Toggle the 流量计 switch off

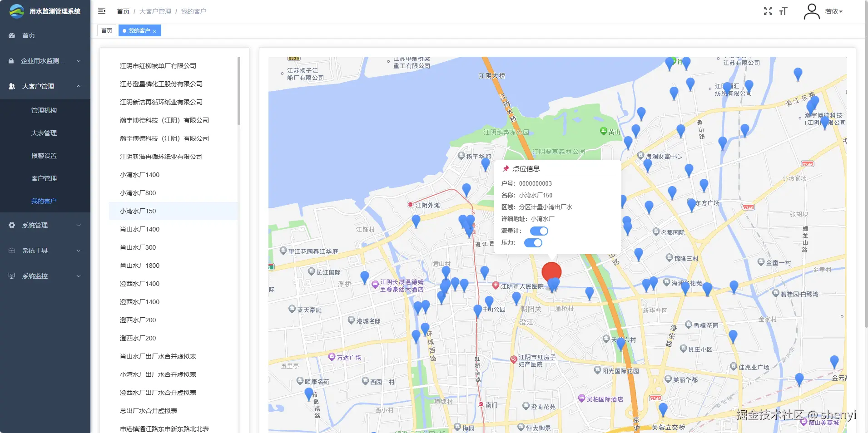pos(539,231)
